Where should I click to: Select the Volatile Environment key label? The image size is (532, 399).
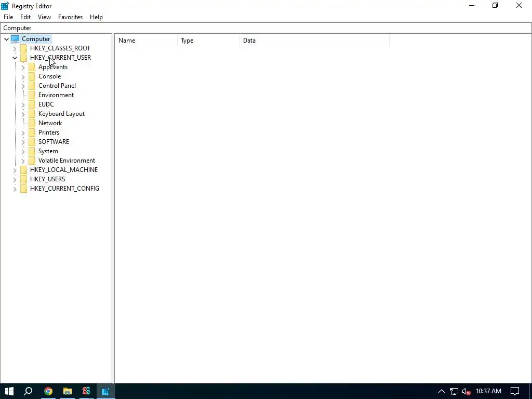(x=66, y=160)
